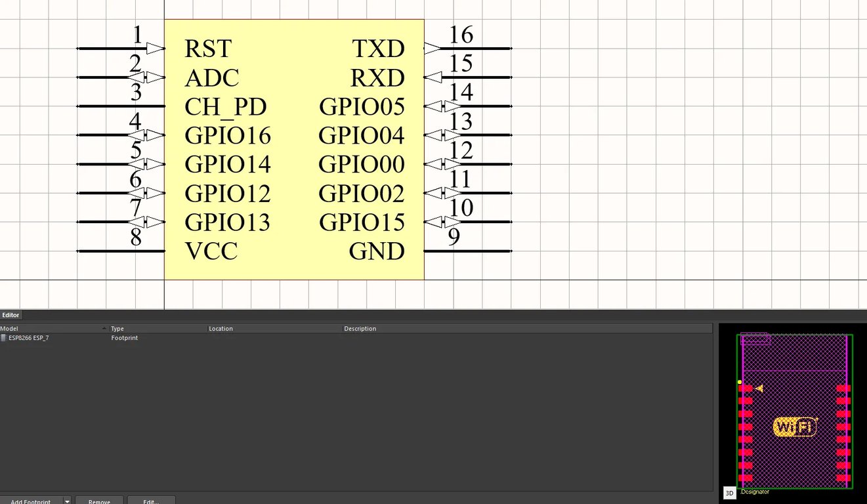Select the GPIO05 pin name
Screen dimensions: 867x504
click(x=362, y=107)
